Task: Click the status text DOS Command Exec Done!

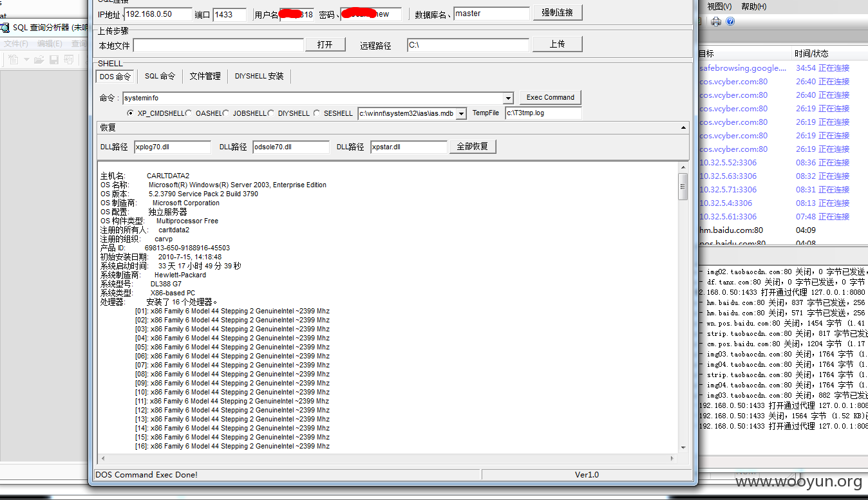Action: 146,474
